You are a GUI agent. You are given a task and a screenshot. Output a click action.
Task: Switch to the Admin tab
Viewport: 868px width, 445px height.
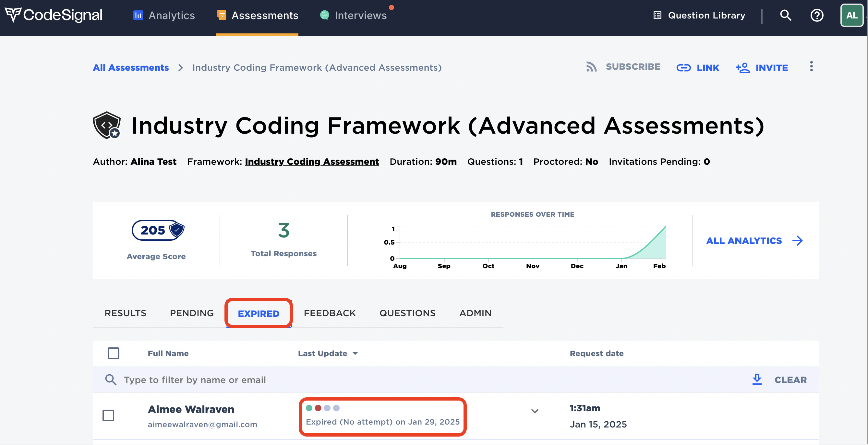point(476,313)
